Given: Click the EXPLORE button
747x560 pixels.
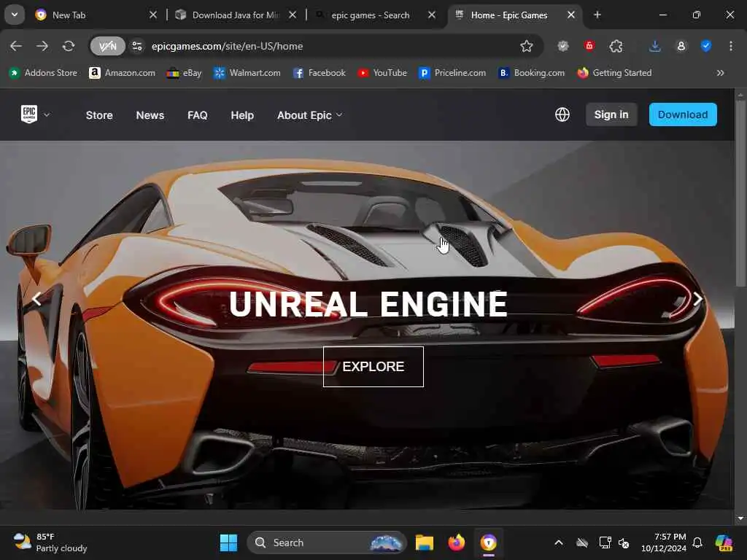Looking at the screenshot, I should point(373,367).
